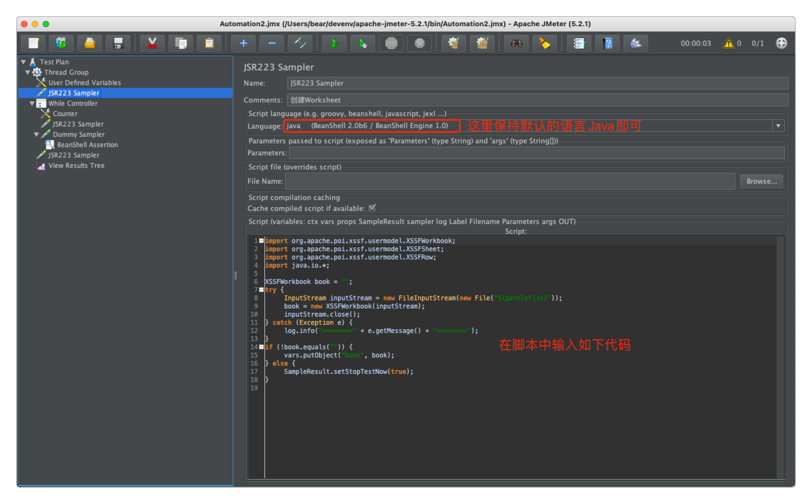Fold the if block at script line 14
Screen dimensions: 812x504
tap(262, 347)
